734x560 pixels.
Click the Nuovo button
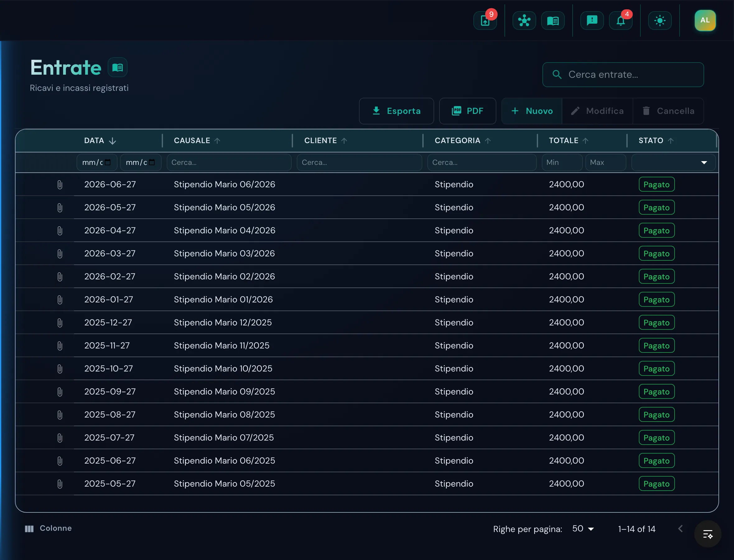pyautogui.click(x=532, y=111)
